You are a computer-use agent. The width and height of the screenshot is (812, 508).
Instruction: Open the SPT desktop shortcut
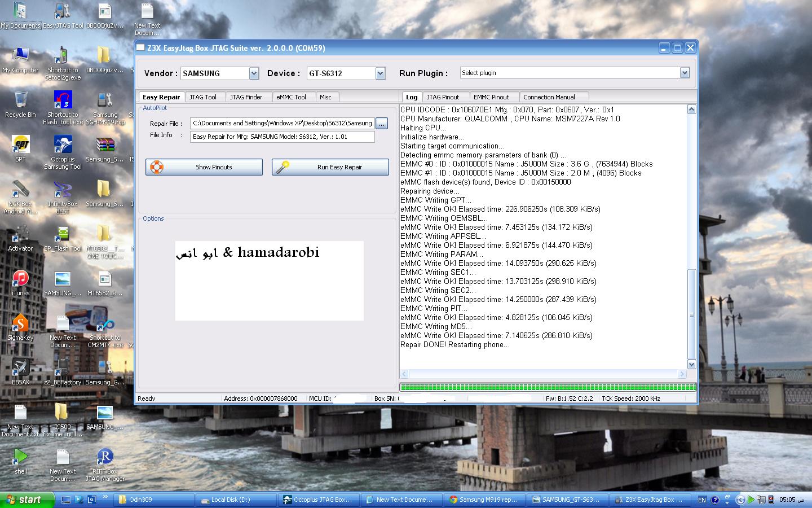tap(20, 149)
